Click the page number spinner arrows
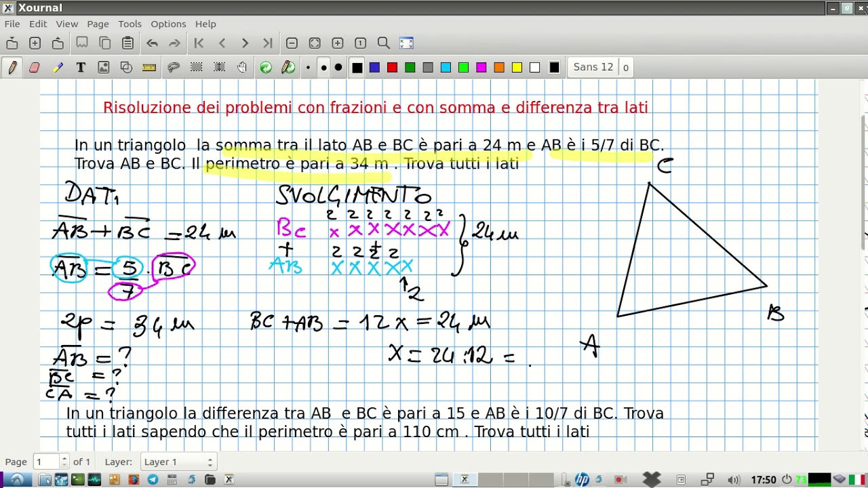Screen dimensions: 868x488 click(x=64, y=462)
